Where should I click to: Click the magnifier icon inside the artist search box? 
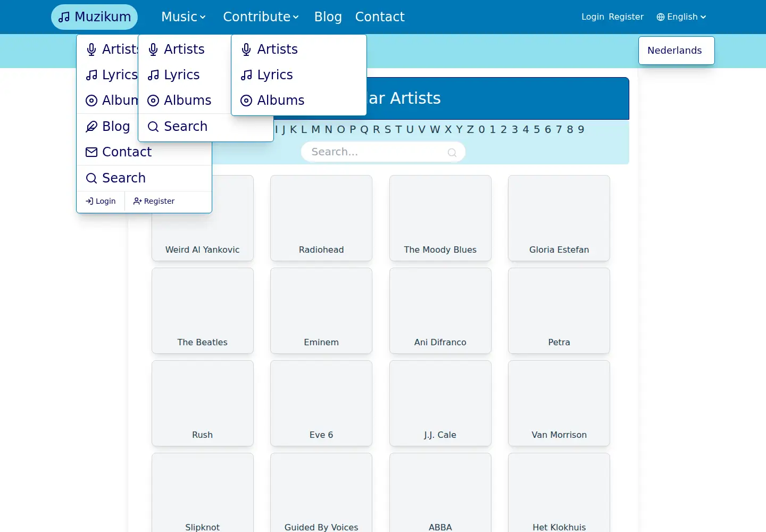(x=452, y=153)
